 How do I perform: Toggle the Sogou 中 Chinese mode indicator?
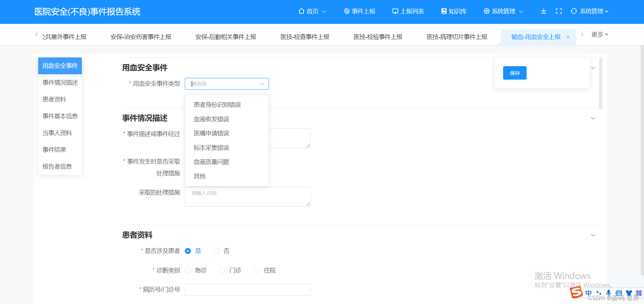point(589,293)
